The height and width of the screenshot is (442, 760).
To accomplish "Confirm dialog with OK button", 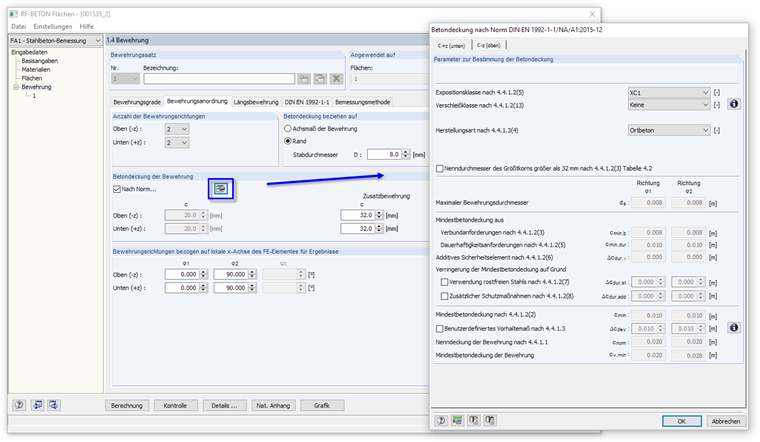I will pyautogui.click(x=681, y=421).
